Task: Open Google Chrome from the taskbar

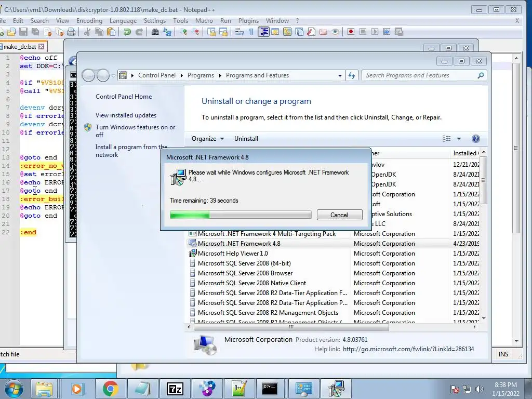Action: 110,389
